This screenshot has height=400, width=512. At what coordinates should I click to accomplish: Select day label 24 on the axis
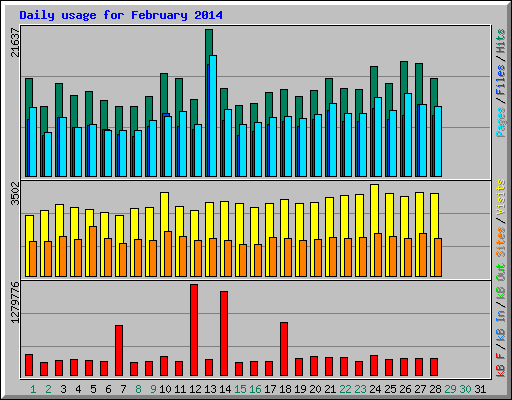click(x=375, y=389)
